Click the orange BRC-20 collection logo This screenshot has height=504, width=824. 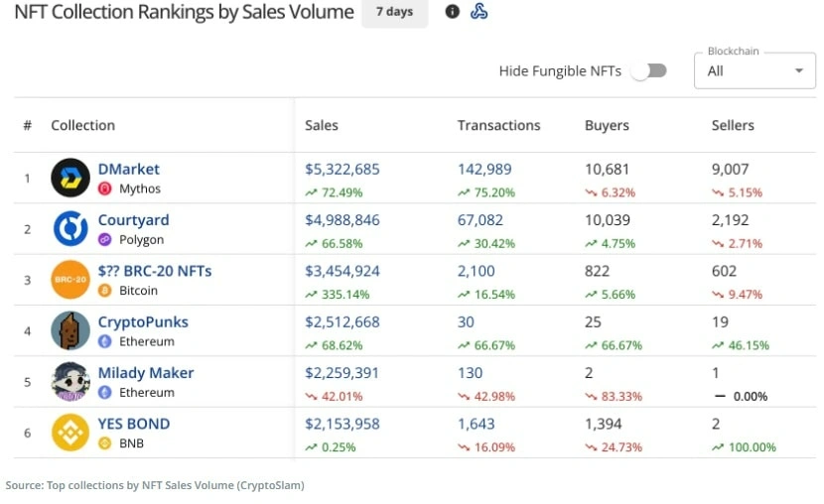(x=70, y=280)
